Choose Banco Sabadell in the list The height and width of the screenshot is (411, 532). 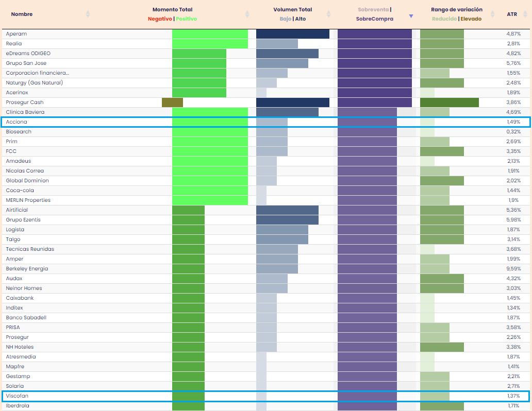(26, 318)
